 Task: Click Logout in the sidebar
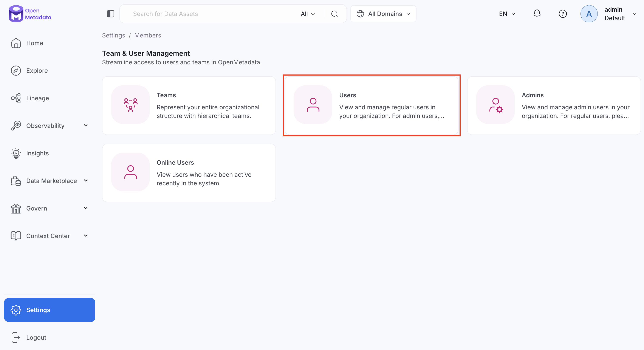(x=50, y=338)
